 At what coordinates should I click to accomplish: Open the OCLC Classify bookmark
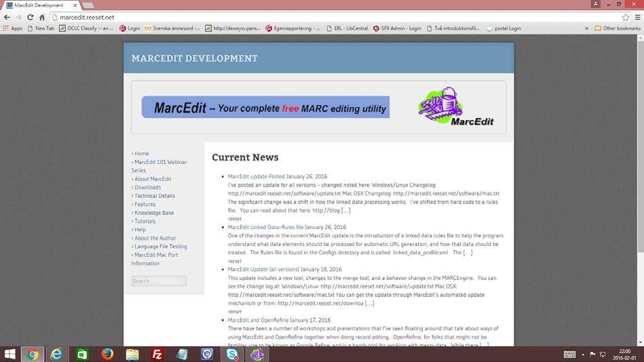pos(86,28)
